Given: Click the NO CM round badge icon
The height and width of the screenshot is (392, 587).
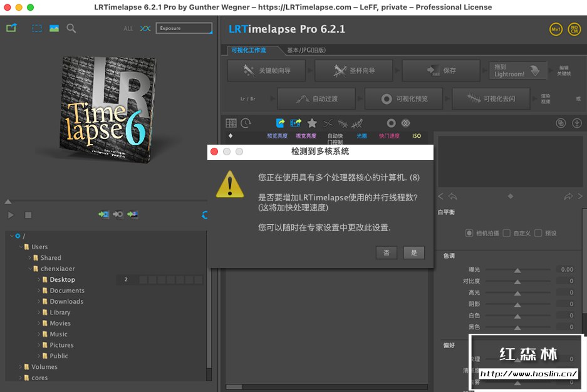Looking at the screenshot, I should (574, 29).
